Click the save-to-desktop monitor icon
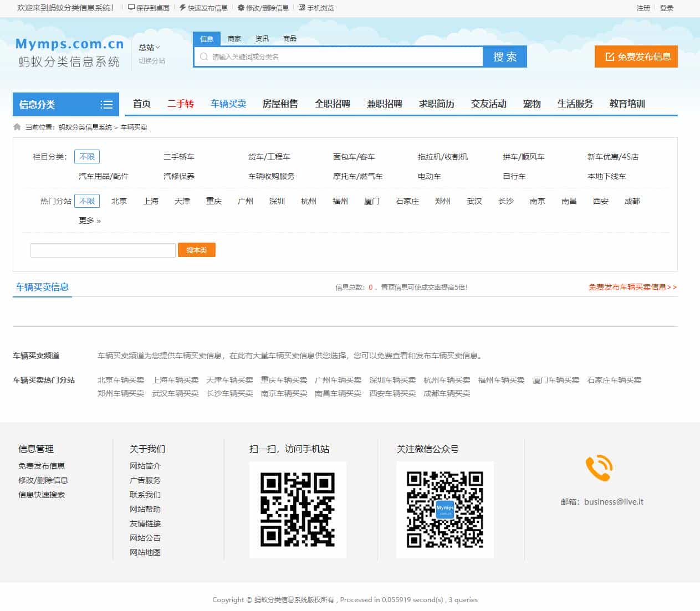Image resolution: width=700 pixels, height=611 pixels. tap(131, 8)
